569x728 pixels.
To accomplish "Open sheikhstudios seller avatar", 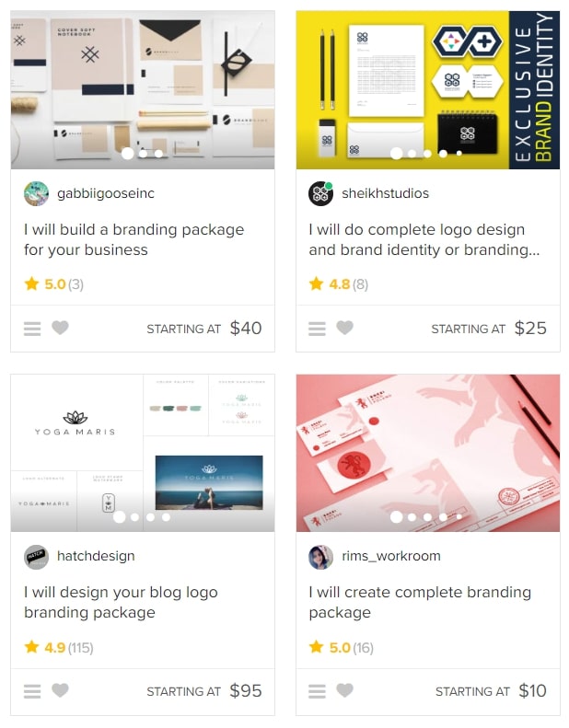I will click(320, 193).
